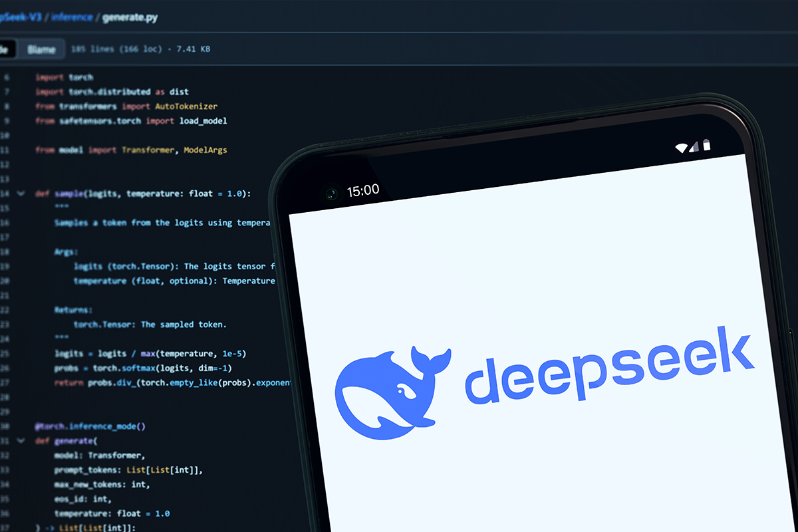Screen dimensions: 798x532
Task: Tap the Wi-Fi icon in phone status bar
Action: click(x=681, y=148)
